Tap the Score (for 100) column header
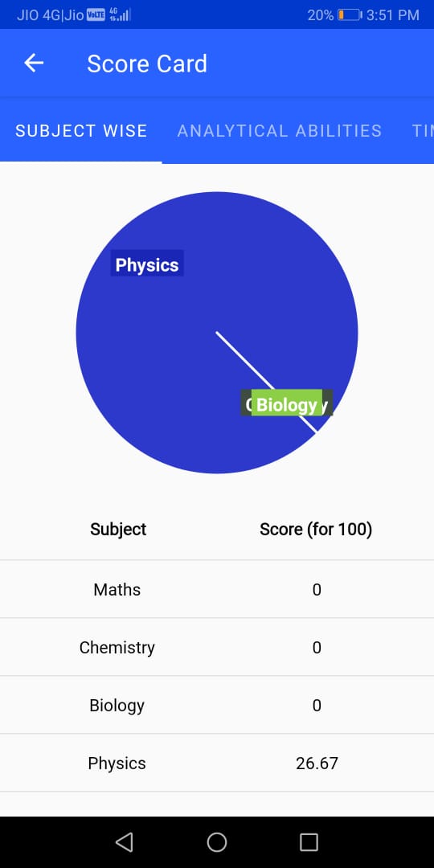The width and height of the screenshot is (434, 868). [x=316, y=530]
